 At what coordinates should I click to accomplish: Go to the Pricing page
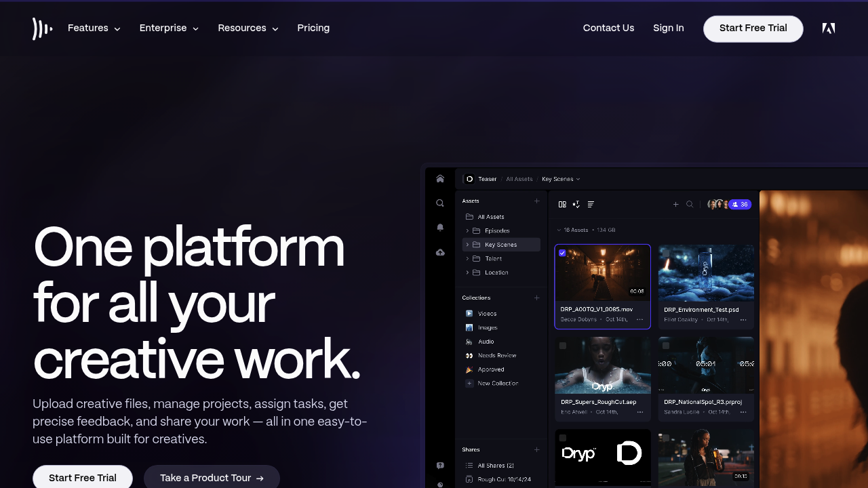313,28
